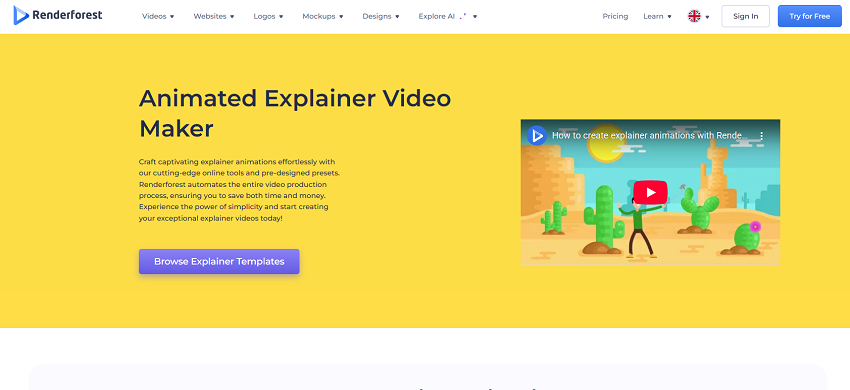
Task: Click the Animated Explainer Video Maker heading
Action: tap(295, 113)
